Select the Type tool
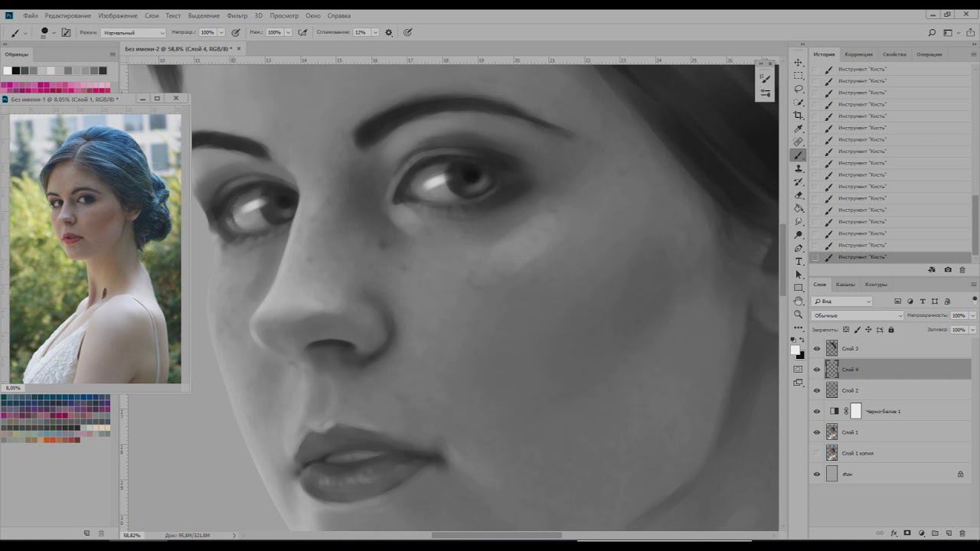Viewport: 980px width, 551px height. 799,261
